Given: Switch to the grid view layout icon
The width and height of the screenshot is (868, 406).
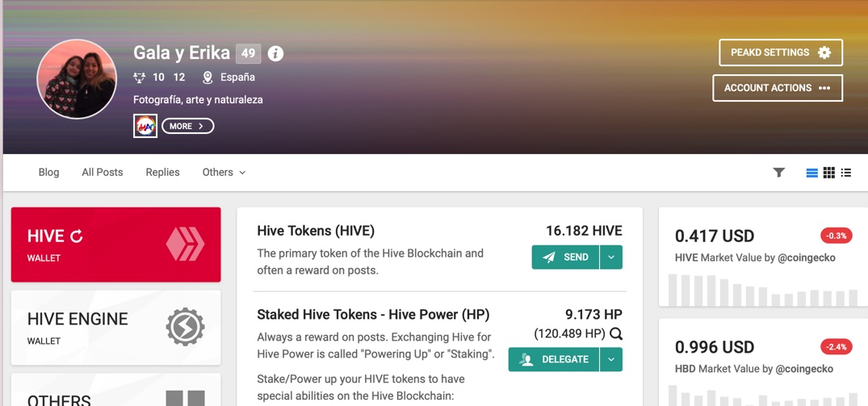Looking at the screenshot, I should point(828,173).
